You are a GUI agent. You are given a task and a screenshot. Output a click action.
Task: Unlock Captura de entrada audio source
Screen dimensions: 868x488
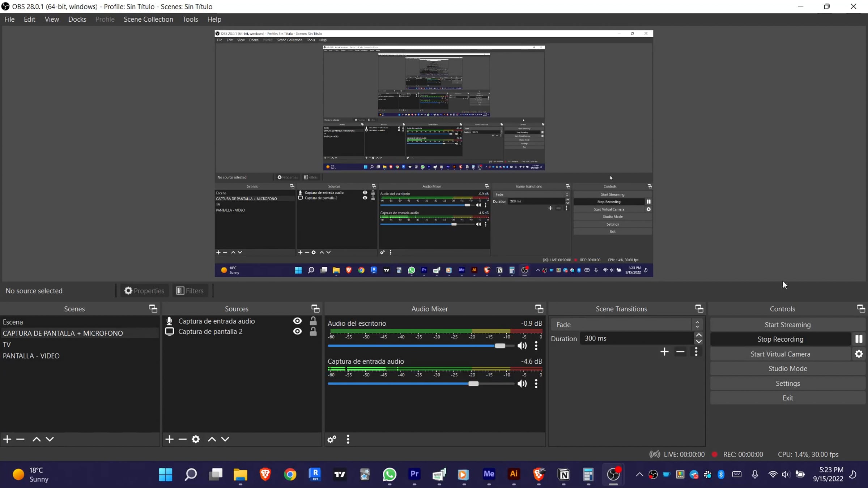[x=313, y=321]
